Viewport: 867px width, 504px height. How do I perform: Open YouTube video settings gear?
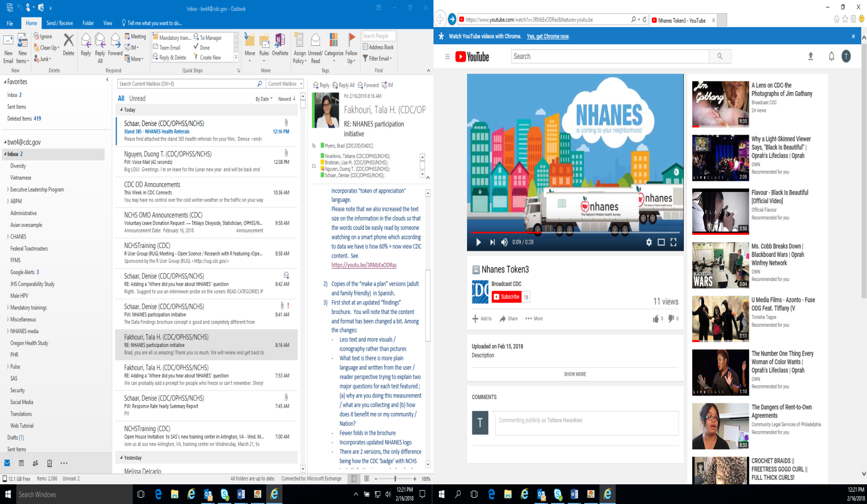649,242
